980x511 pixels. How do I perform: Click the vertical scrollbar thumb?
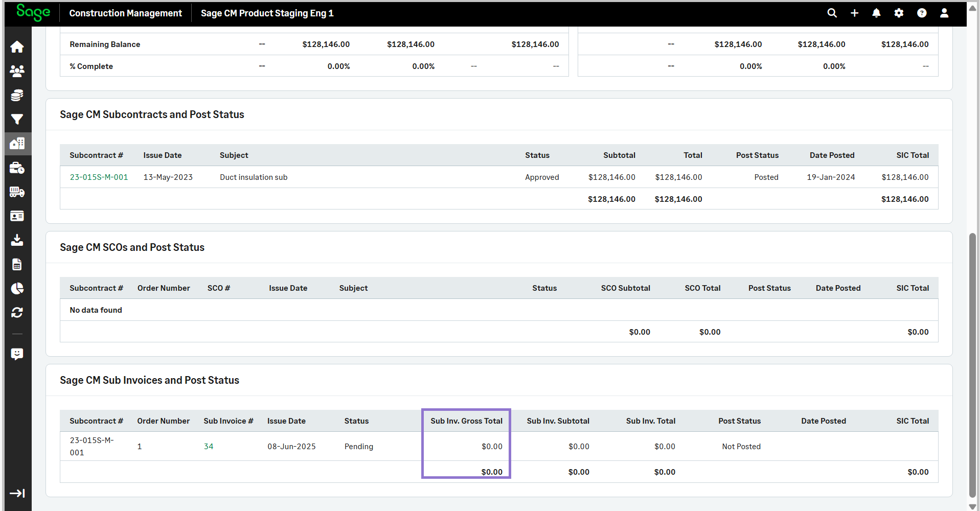coord(972,365)
